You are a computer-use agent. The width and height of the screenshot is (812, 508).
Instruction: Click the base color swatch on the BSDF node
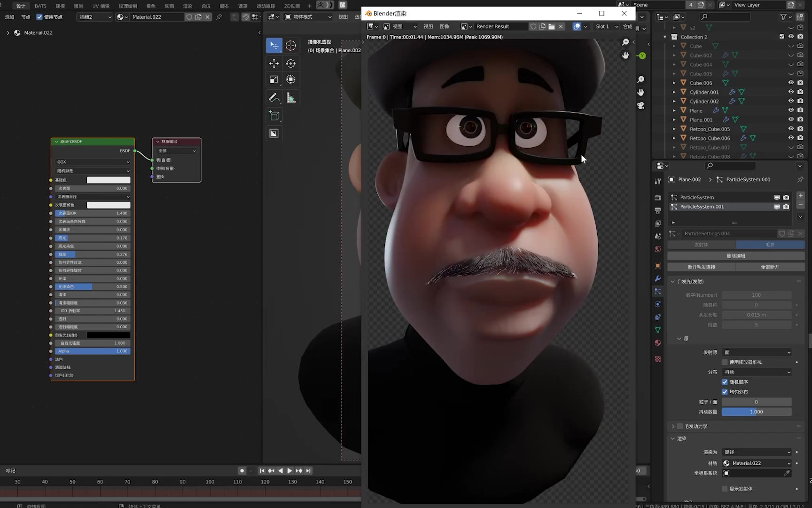click(x=109, y=180)
